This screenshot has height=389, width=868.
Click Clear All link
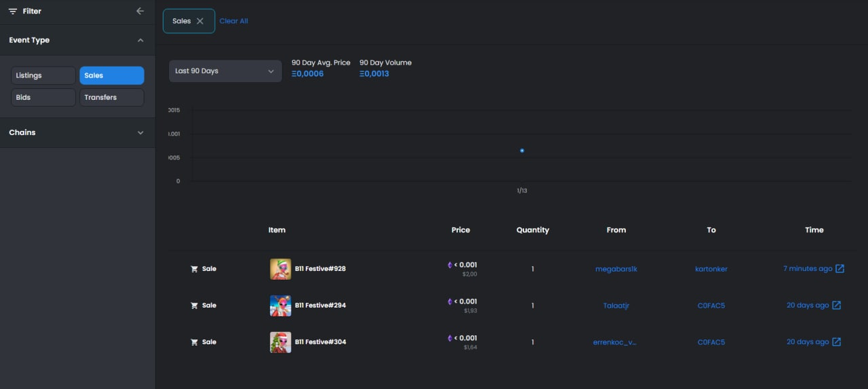(x=234, y=21)
